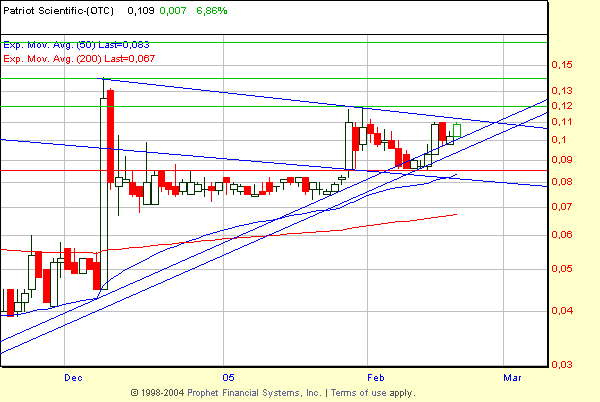Click the 0.15 price axis label
Image resolution: width=600 pixels, height=402 pixels.
563,65
